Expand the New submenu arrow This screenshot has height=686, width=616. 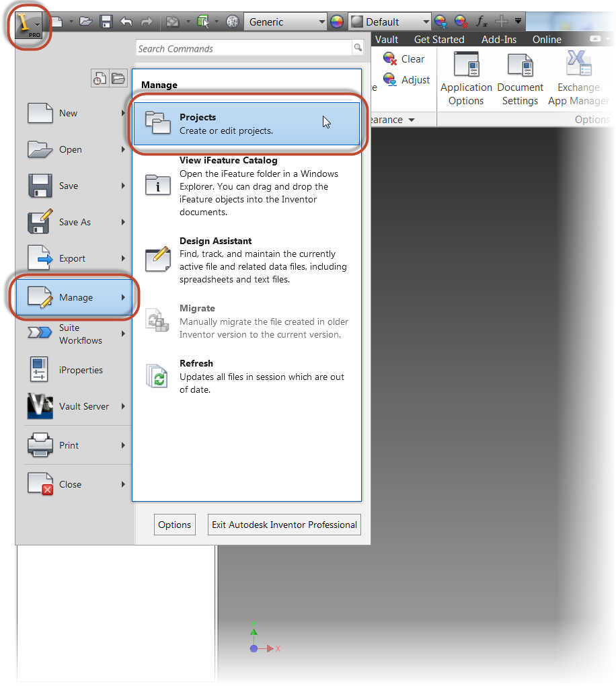(x=123, y=113)
